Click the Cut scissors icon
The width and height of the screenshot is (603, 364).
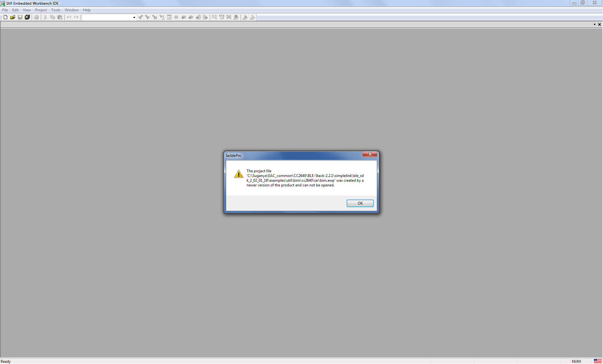coord(45,17)
